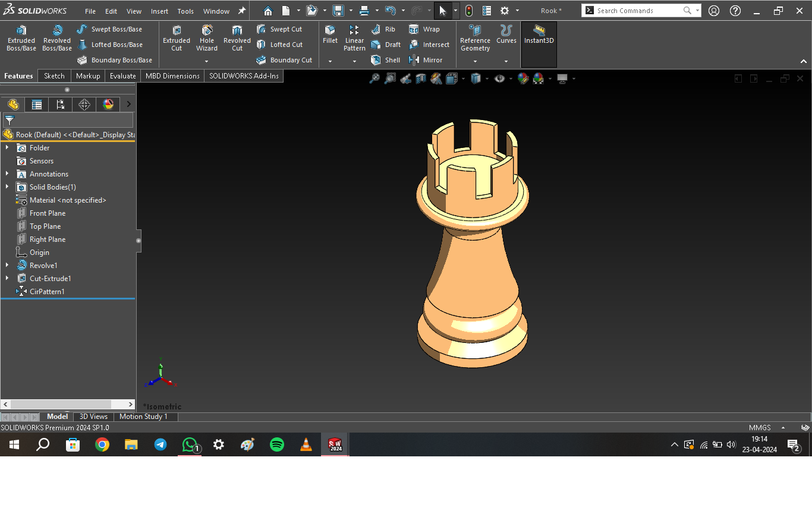Click the Edit Appearance color ball icon
812x514 pixels.
(x=523, y=78)
